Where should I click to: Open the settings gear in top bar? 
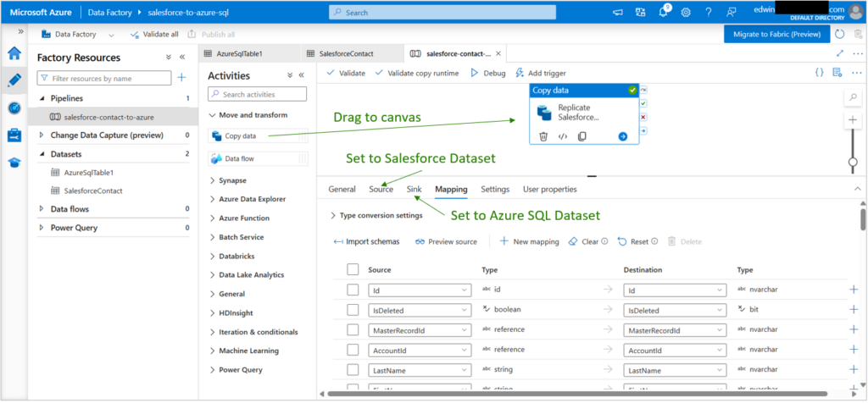click(685, 12)
